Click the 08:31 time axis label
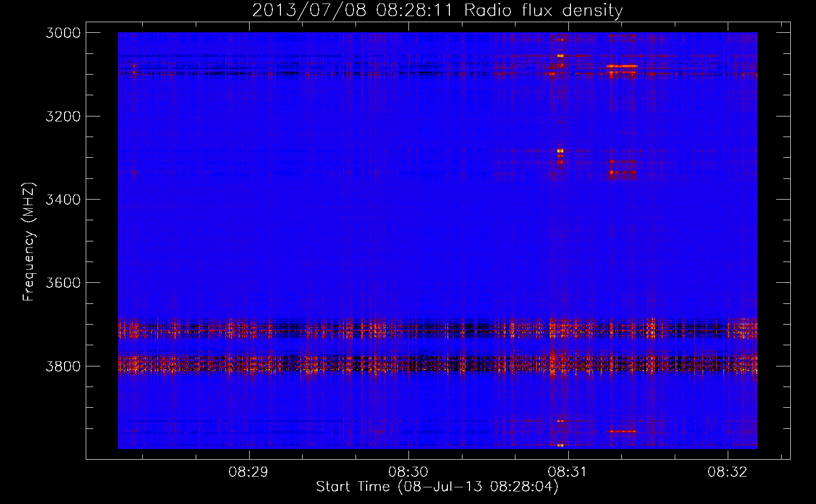The width and height of the screenshot is (816, 504). click(567, 472)
